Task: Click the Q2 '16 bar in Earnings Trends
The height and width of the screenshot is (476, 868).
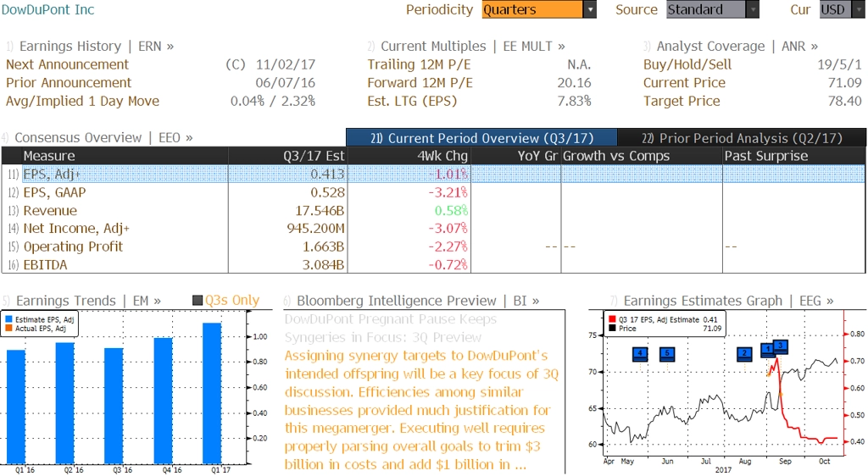Action: (x=64, y=403)
